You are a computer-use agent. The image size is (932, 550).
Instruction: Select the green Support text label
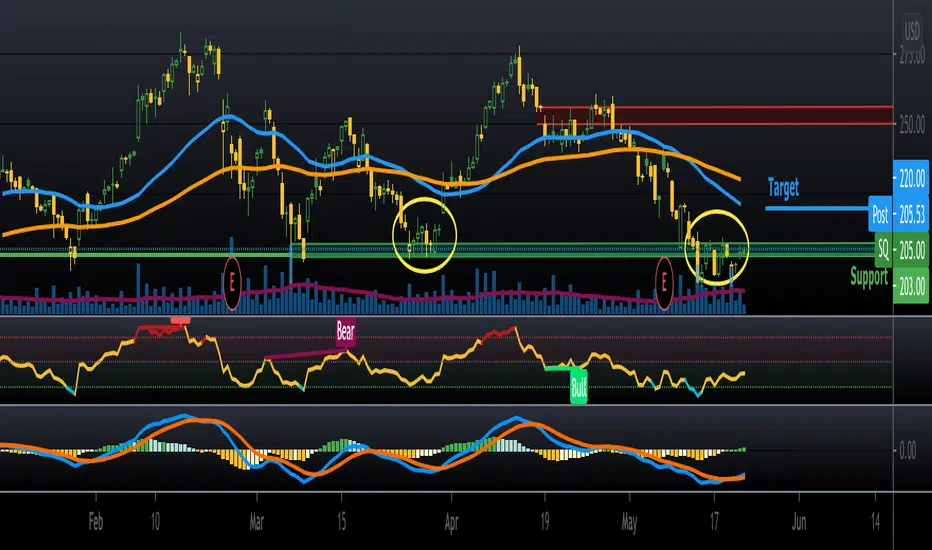tap(869, 276)
